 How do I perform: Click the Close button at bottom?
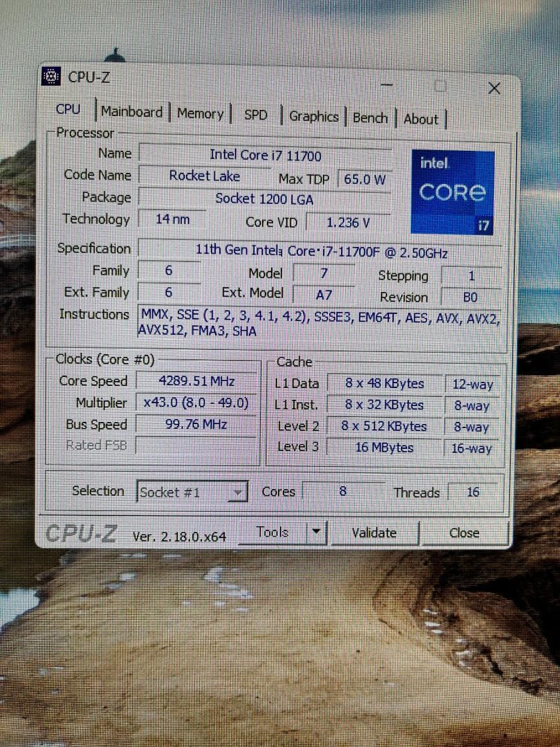465,533
